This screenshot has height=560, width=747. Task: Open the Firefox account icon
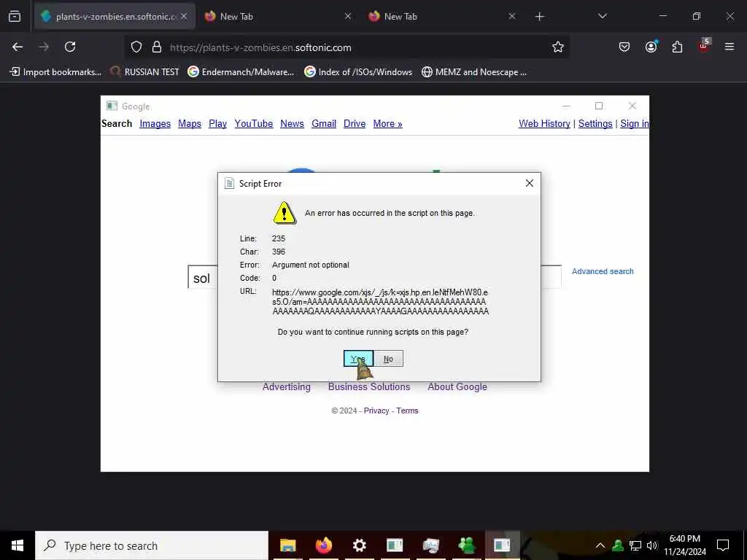651,47
